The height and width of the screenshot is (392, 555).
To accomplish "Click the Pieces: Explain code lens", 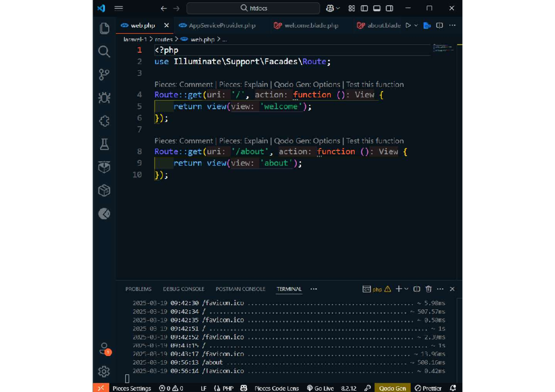I will 244,84.
